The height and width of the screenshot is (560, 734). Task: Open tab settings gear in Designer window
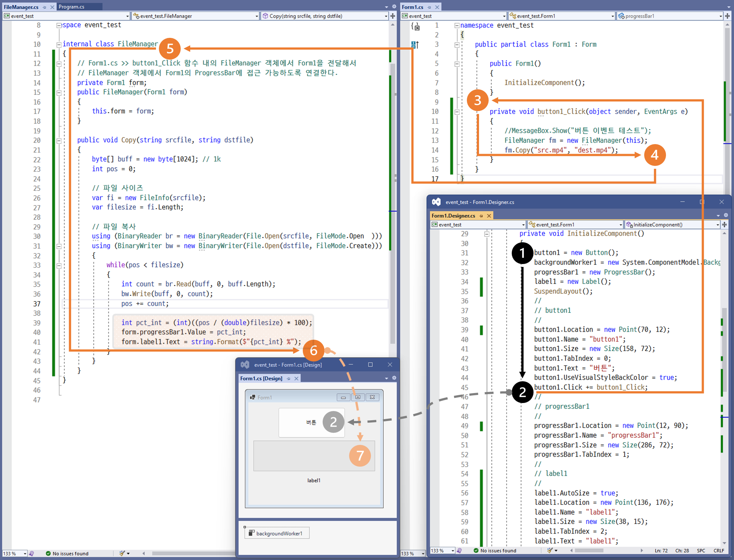726,215
